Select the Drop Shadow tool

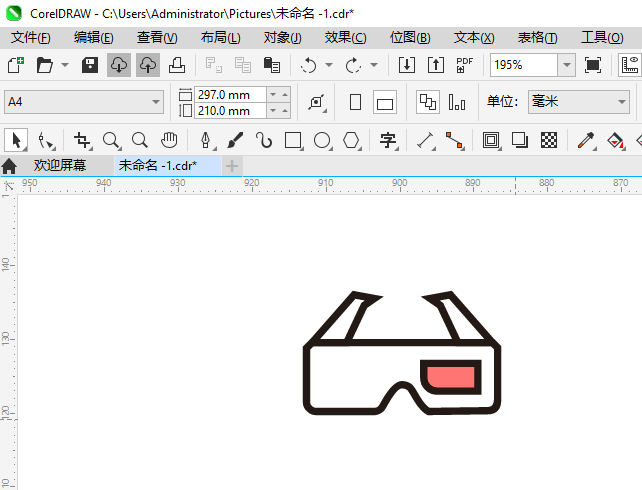(x=520, y=140)
